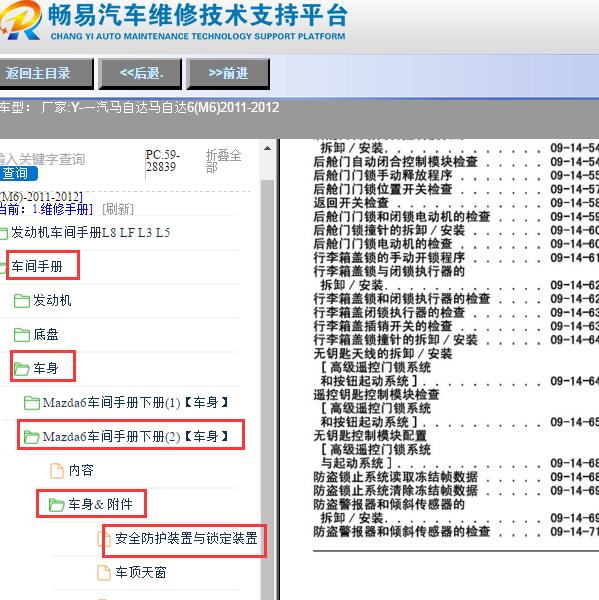Viewport: 599px width, 600px height.
Task: Select Mazda6车间手册下册(2)【车身】 node
Action: coord(136,436)
